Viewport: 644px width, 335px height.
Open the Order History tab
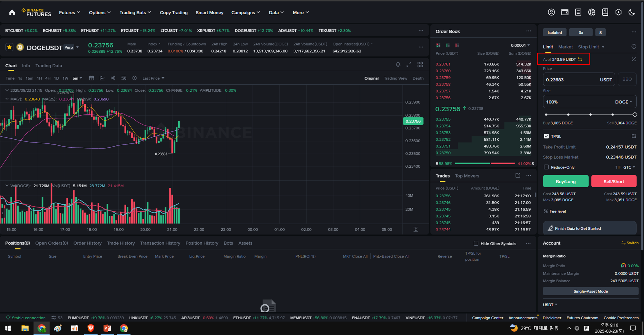pyautogui.click(x=87, y=243)
